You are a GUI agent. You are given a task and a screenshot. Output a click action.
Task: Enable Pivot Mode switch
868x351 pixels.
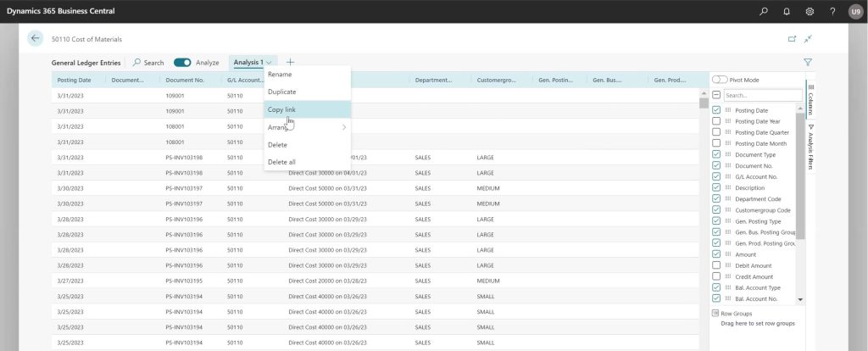pos(720,80)
